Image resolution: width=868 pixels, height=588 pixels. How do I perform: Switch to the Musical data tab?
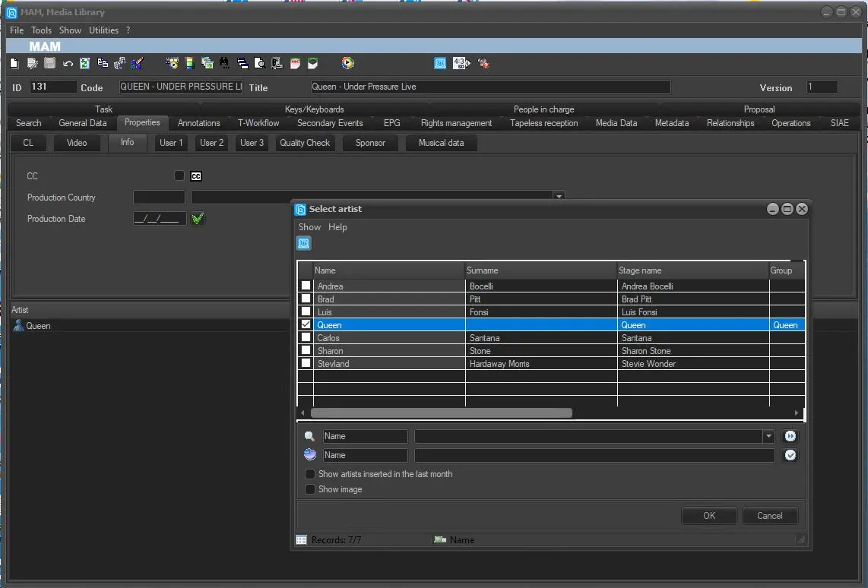(442, 143)
